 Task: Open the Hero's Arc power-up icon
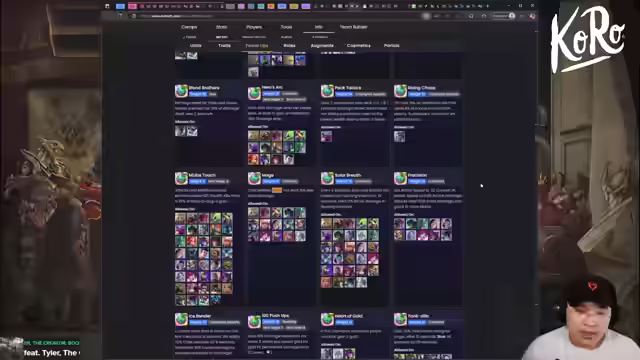pos(254,93)
